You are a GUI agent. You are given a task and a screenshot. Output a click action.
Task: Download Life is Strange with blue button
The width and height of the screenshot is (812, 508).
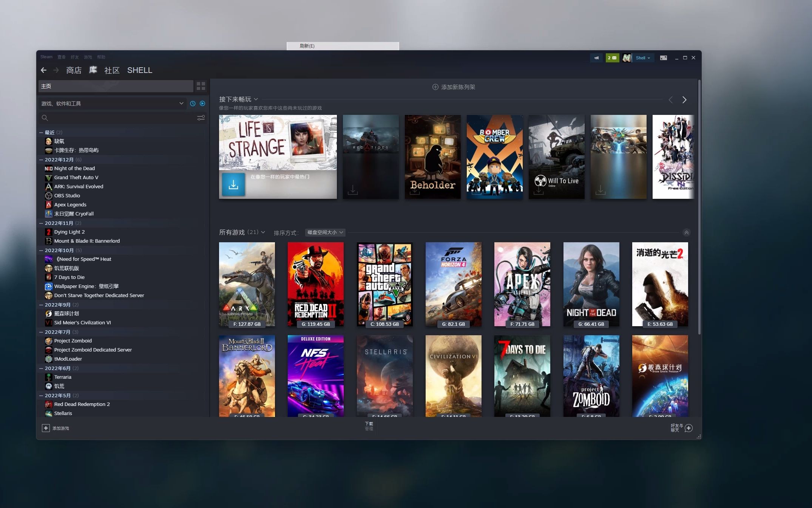[x=233, y=184]
